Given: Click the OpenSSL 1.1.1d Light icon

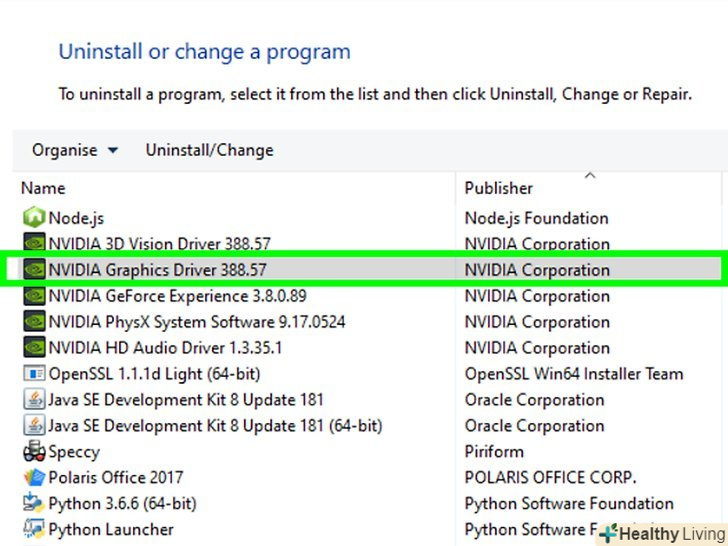Looking at the screenshot, I should click(34, 373).
